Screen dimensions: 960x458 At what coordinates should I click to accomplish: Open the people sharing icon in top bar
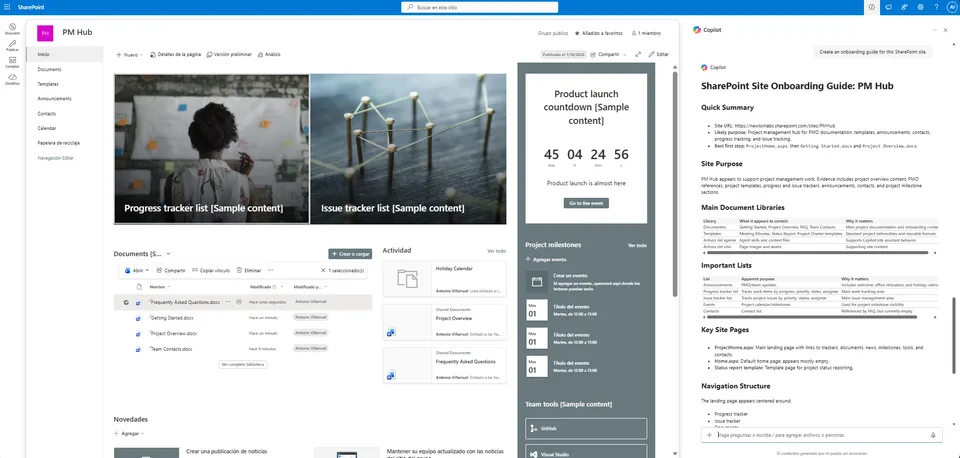904,7
